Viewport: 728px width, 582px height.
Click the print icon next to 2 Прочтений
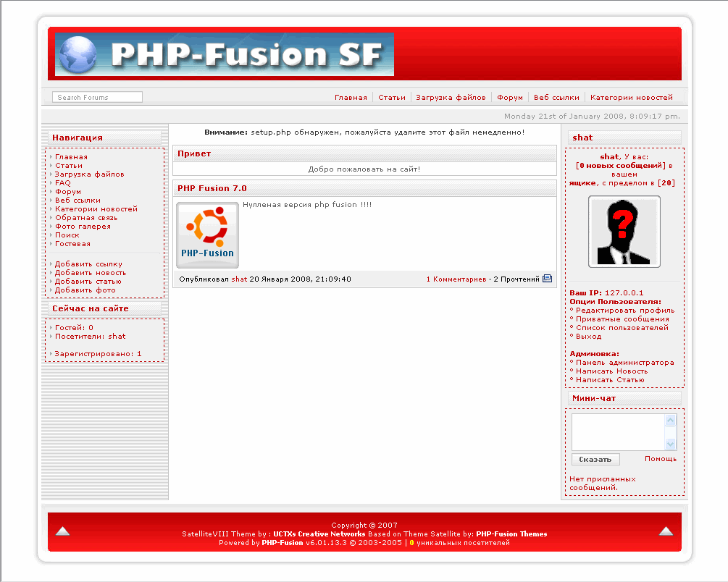click(x=547, y=279)
